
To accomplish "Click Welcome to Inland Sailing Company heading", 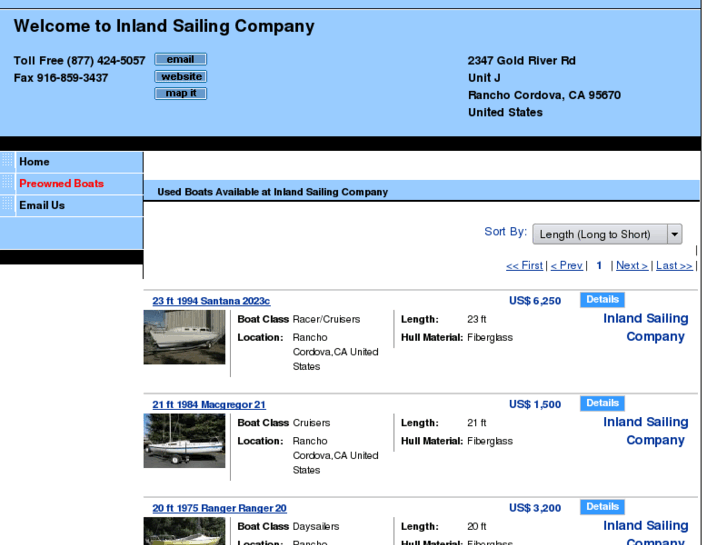I will (x=164, y=26).
